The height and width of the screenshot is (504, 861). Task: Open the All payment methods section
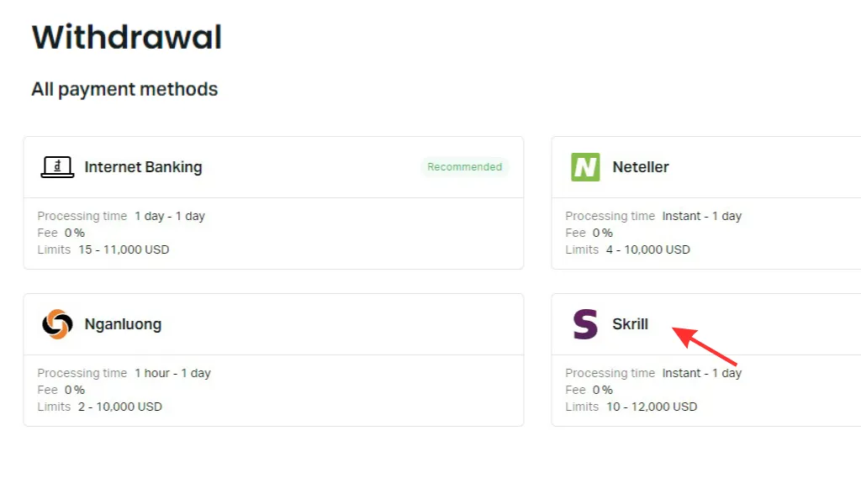pyautogui.click(x=124, y=89)
